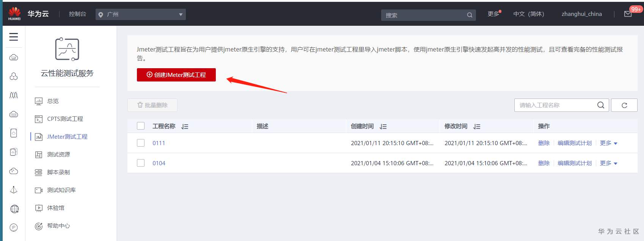Expand 更多 dropdown for project 0111

[x=609, y=143]
